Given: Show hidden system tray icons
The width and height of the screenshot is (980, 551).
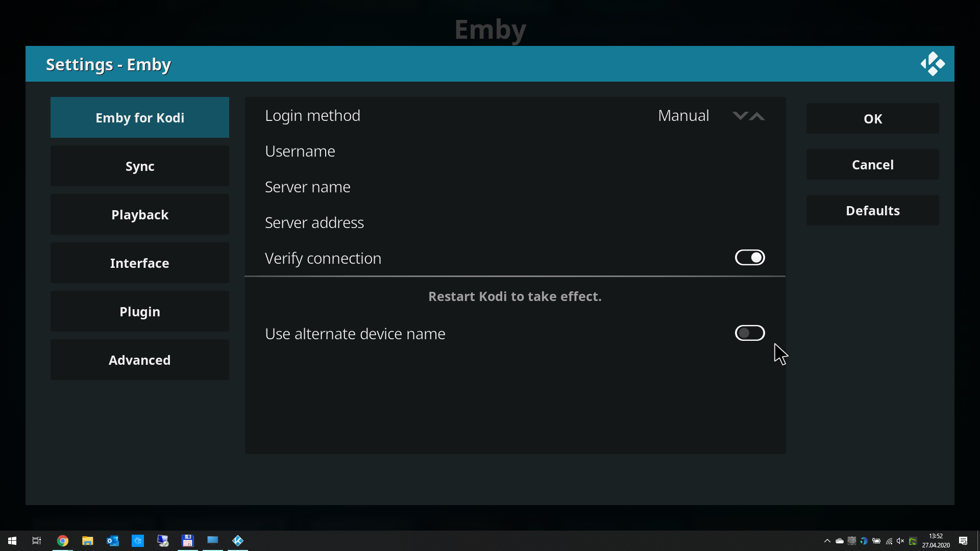Looking at the screenshot, I should tap(827, 541).
